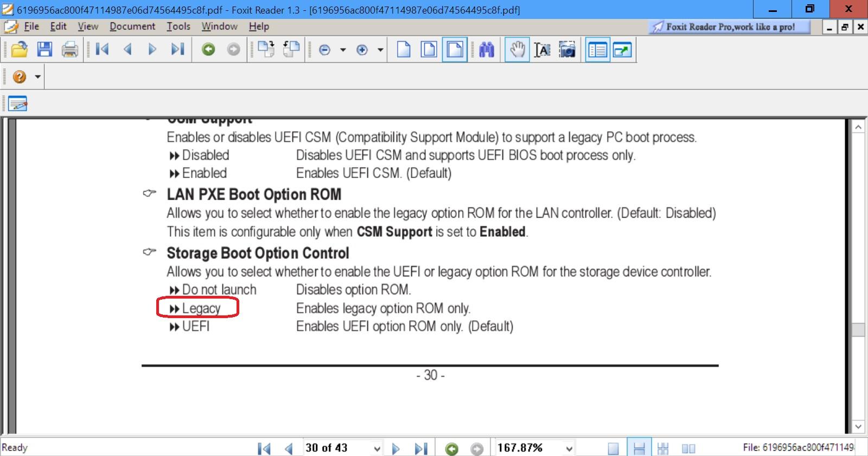Open the zoom percentage dropdown in the status bar
Image resolution: width=868 pixels, height=456 pixels.
click(569, 448)
